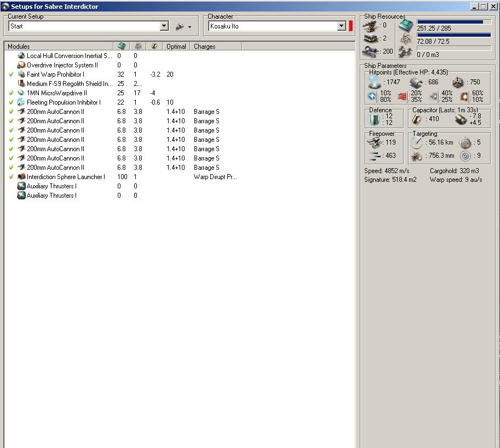The height and width of the screenshot is (448, 500).
Task: Toggle Interdiction Sphere Launcher I active checkmark
Action: click(x=11, y=177)
